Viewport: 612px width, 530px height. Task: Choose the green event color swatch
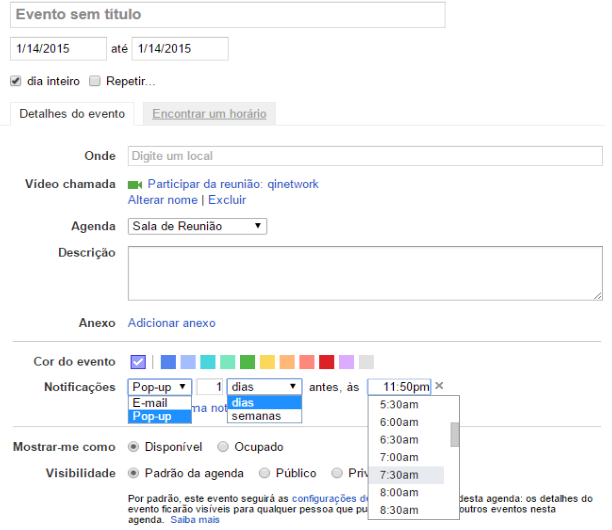pyautogui.click(x=247, y=362)
